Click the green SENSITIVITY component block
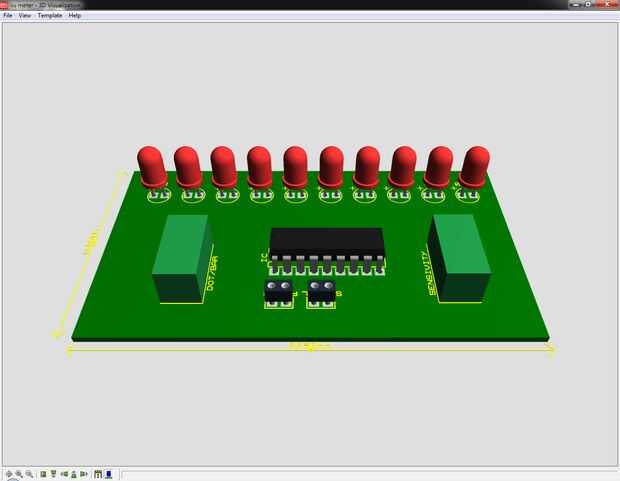Viewport: 620px width, 481px height. tap(459, 258)
